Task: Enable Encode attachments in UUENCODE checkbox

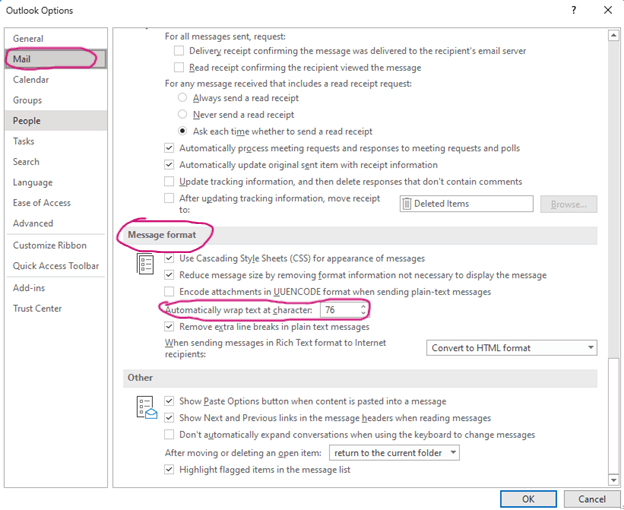Action: point(169,292)
